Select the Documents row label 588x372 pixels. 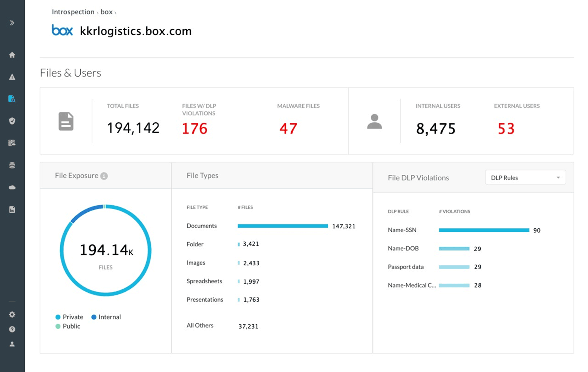pyautogui.click(x=202, y=226)
